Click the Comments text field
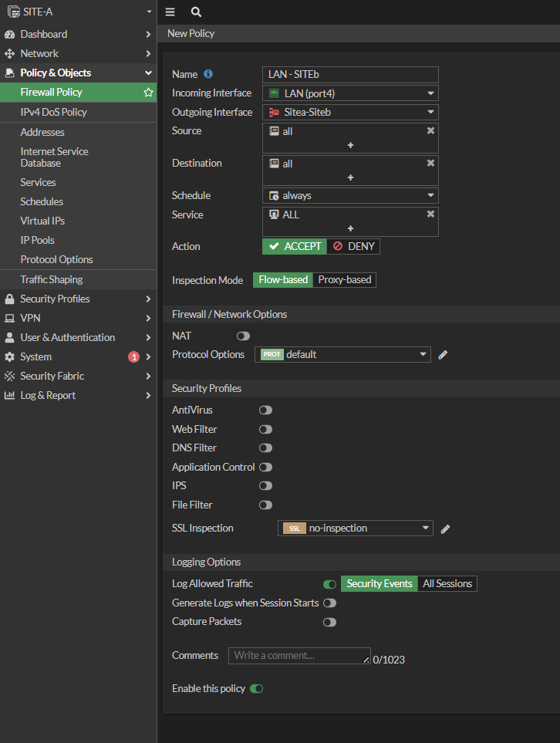 pyautogui.click(x=299, y=656)
